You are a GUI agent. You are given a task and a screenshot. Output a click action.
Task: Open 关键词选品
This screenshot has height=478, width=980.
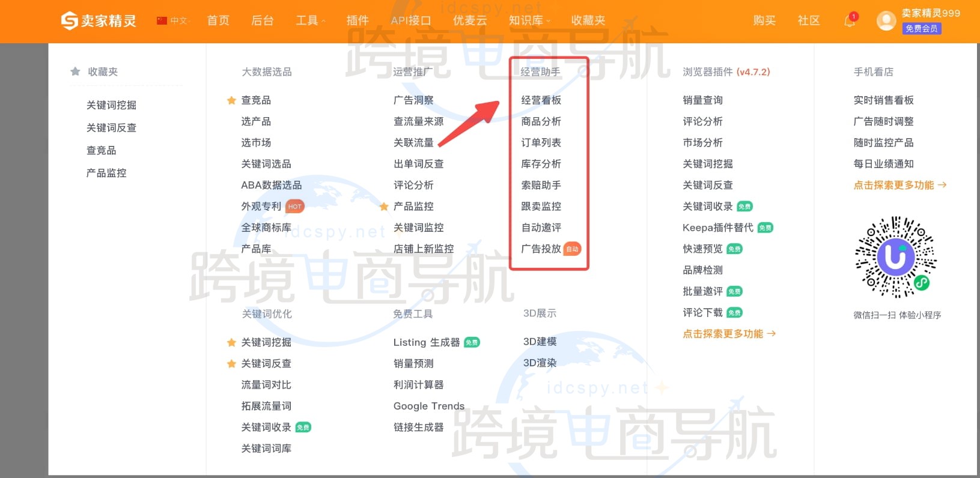(266, 164)
